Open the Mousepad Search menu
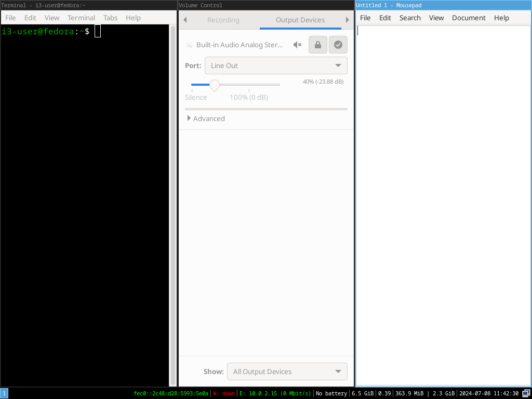 point(410,18)
